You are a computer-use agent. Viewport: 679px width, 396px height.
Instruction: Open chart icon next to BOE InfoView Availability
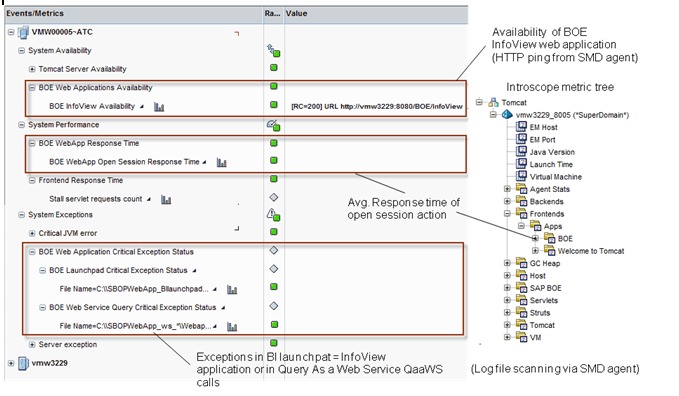point(159,107)
